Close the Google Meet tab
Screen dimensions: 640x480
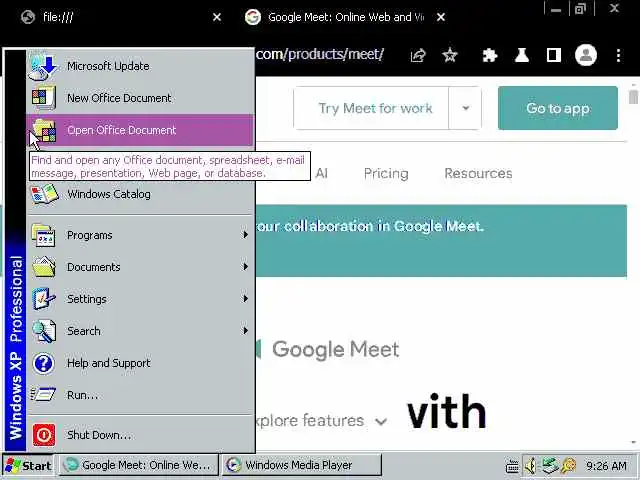tap(441, 17)
